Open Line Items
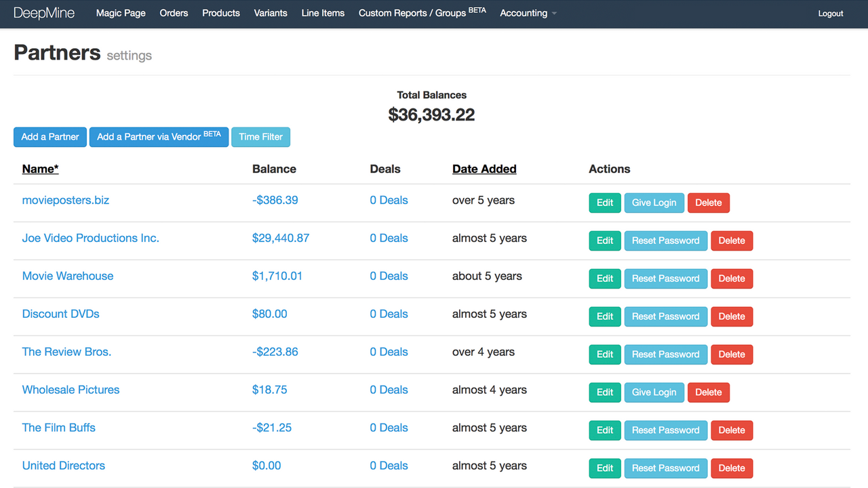 pyautogui.click(x=323, y=13)
